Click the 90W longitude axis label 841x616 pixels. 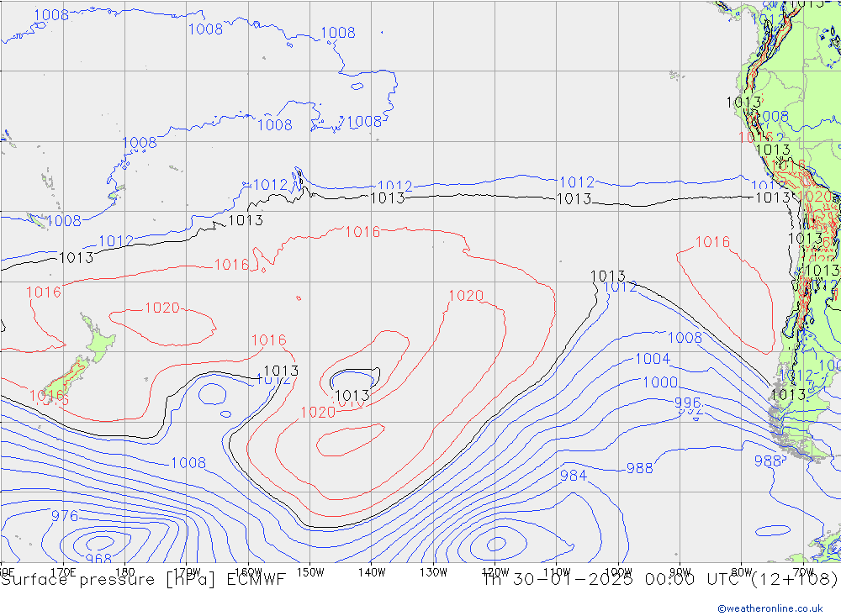(680, 571)
